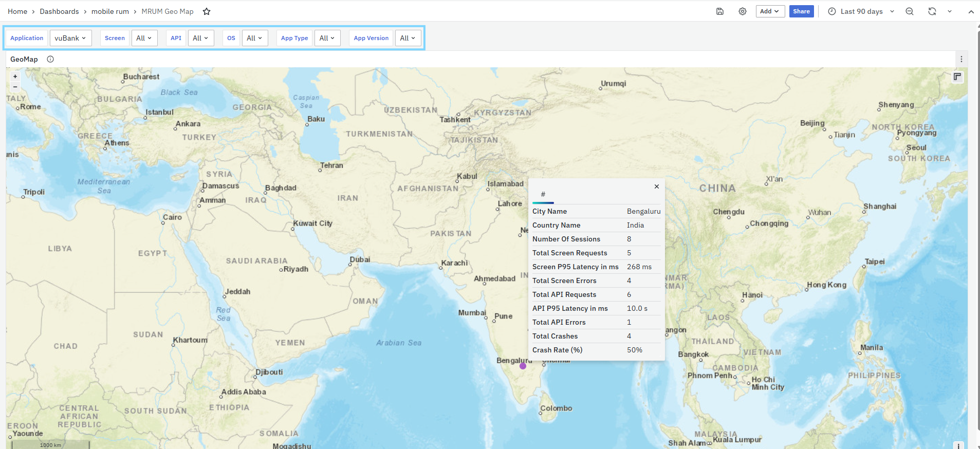Go to Dashboards breadcrumb
Viewport: 980px width, 449px height.
click(x=59, y=11)
